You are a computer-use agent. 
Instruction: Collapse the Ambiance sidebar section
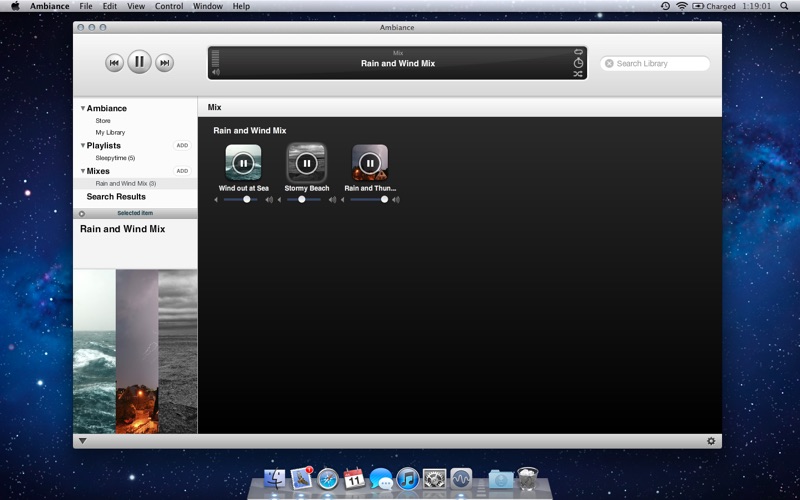83,108
